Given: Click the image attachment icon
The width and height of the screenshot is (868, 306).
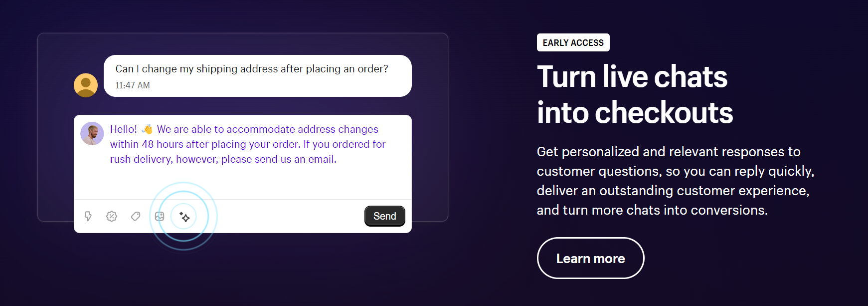Looking at the screenshot, I should (160, 216).
